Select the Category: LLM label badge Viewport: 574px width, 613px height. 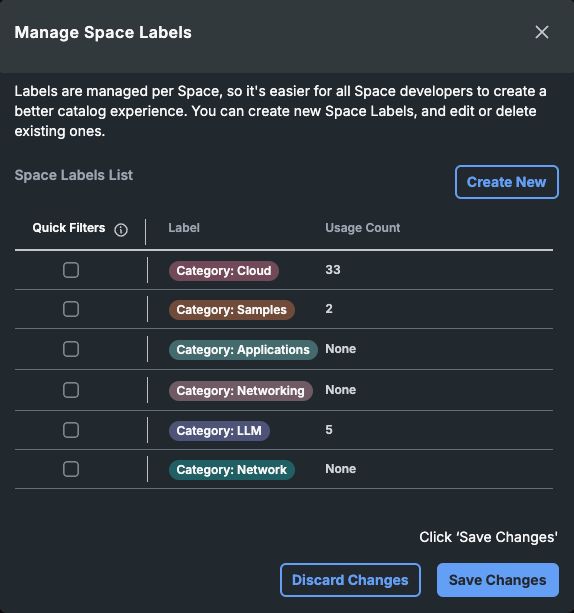[219, 430]
